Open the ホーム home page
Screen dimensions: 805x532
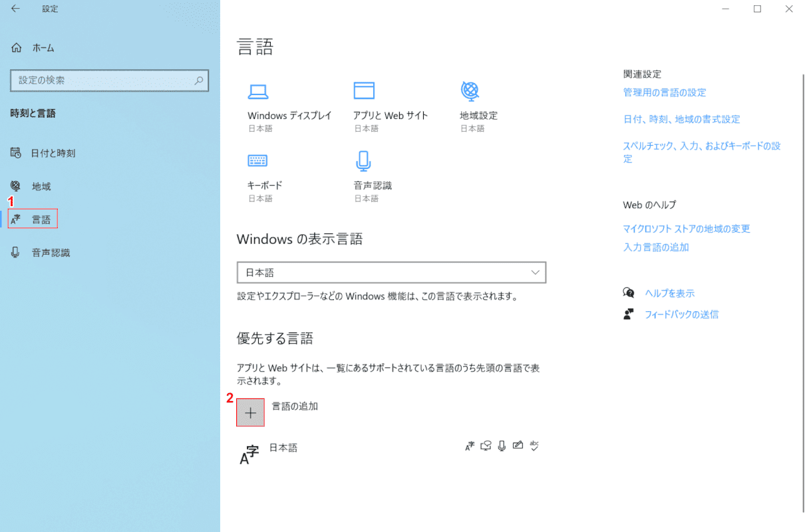33,48
